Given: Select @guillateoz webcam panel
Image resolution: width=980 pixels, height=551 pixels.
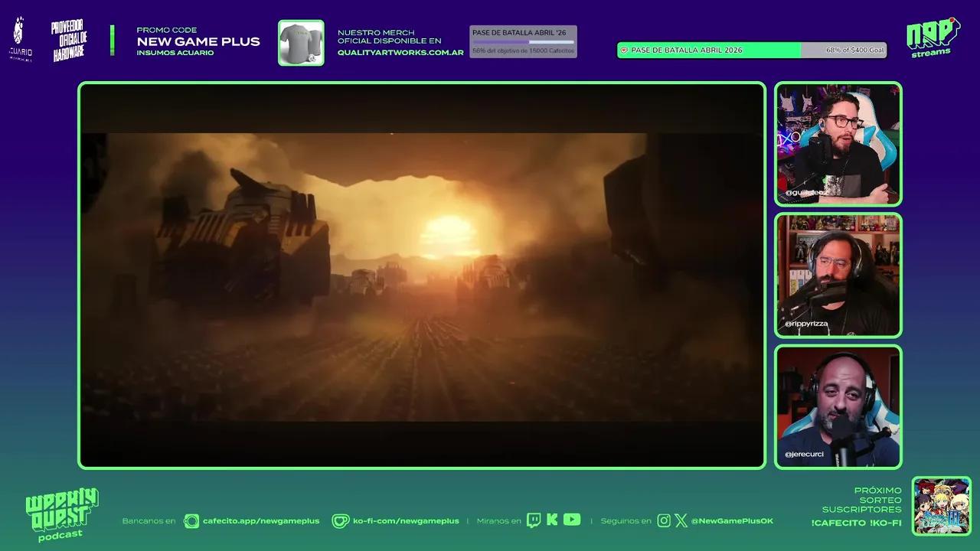Looking at the screenshot, I should 838,145.
